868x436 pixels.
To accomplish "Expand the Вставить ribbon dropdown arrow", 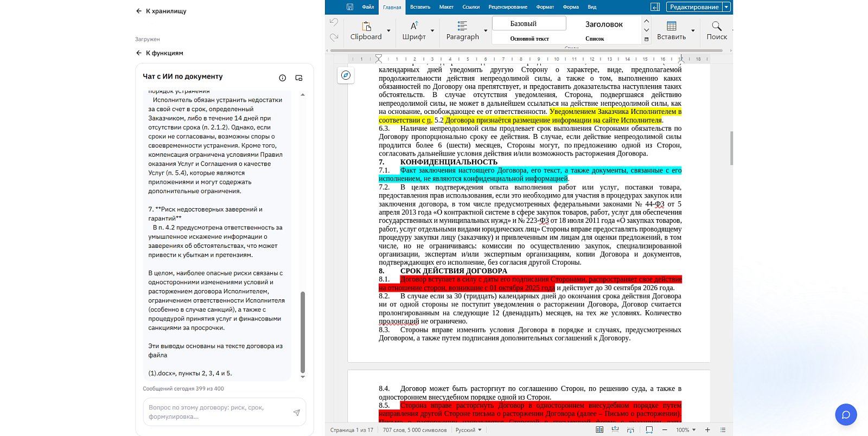I will [693, 31].
